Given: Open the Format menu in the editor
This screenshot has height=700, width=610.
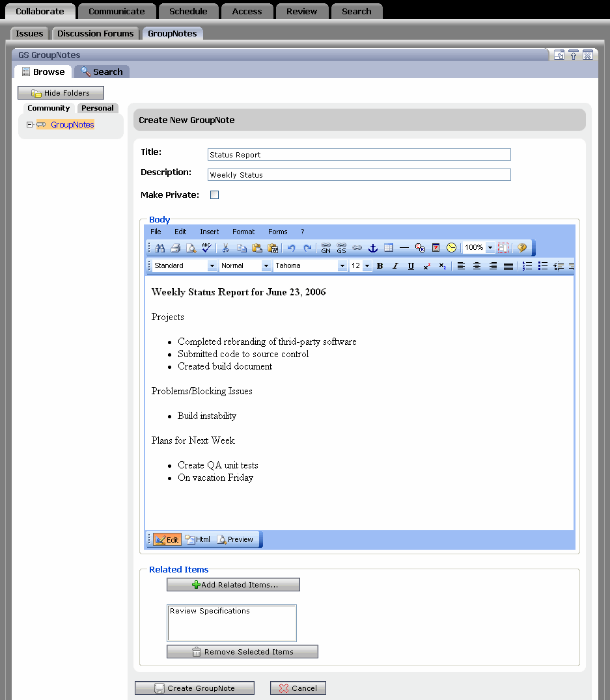Looking at the screenshot, I should (243, 232).
